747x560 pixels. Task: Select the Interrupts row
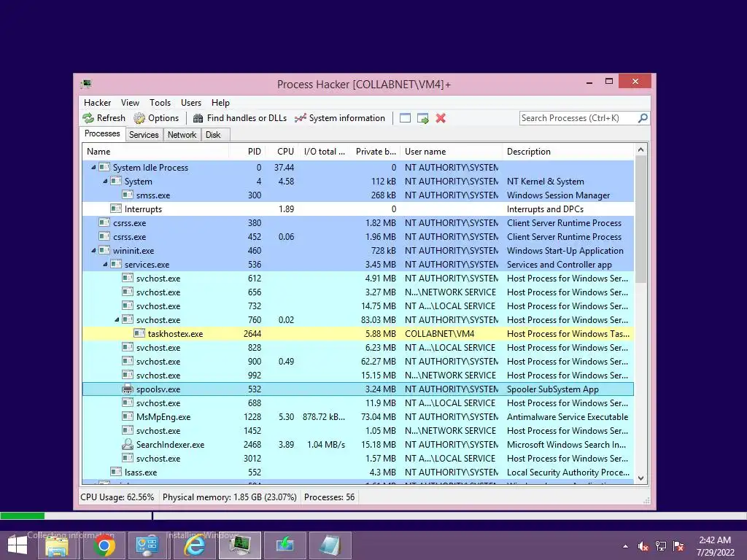tap(358, 209)
